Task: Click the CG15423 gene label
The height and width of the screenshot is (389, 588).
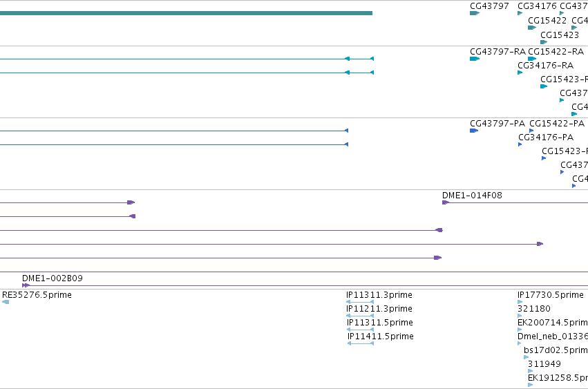Action: point(560,35)
